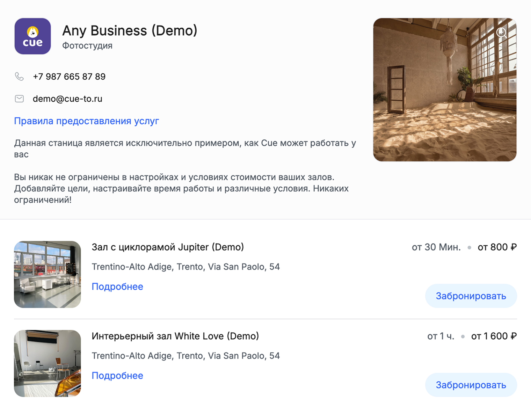Viewport: 531px width, 420px height.
Task: Click Подробнее for the Jupiter hall
Action: coord(117,287)
